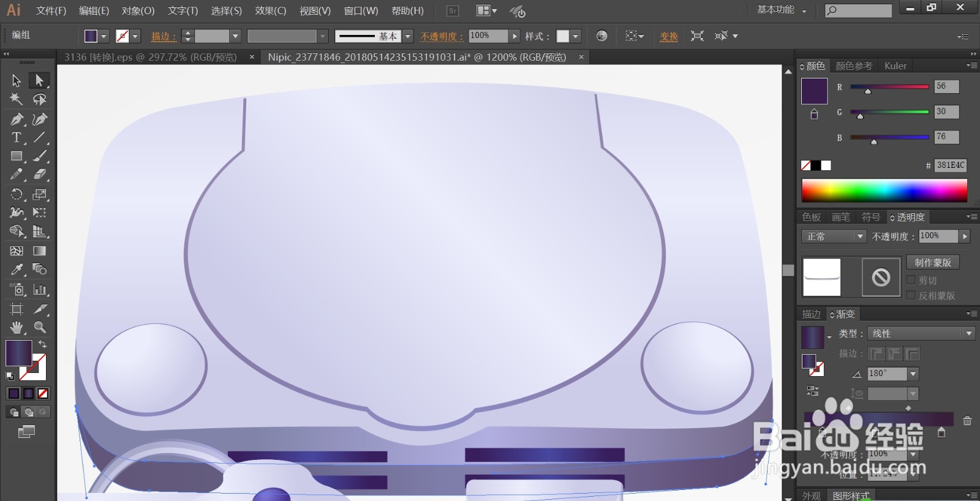Switch to the 色板 swatches tab

click(x=812, y=217)
